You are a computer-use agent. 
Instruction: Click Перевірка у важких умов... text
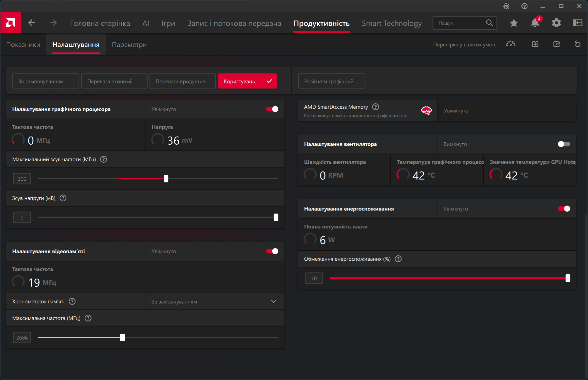point(466,45)
